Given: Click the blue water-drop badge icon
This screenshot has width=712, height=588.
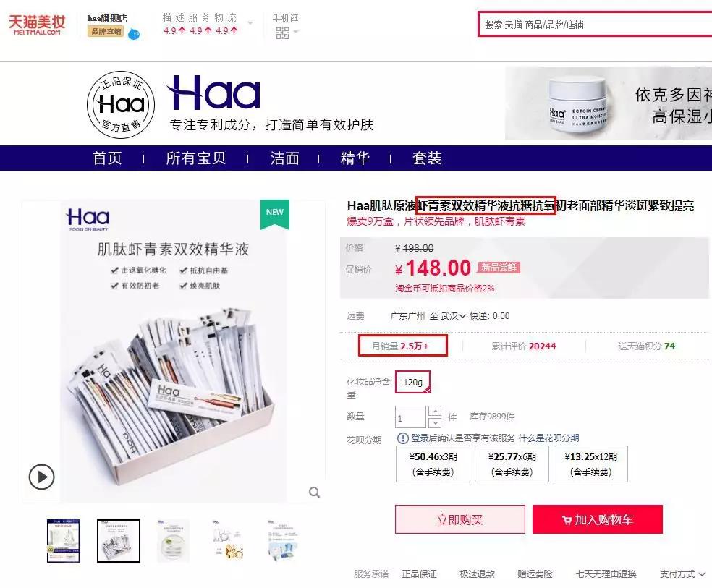Looking at the screenshot, I should click(x=134, y=34).
